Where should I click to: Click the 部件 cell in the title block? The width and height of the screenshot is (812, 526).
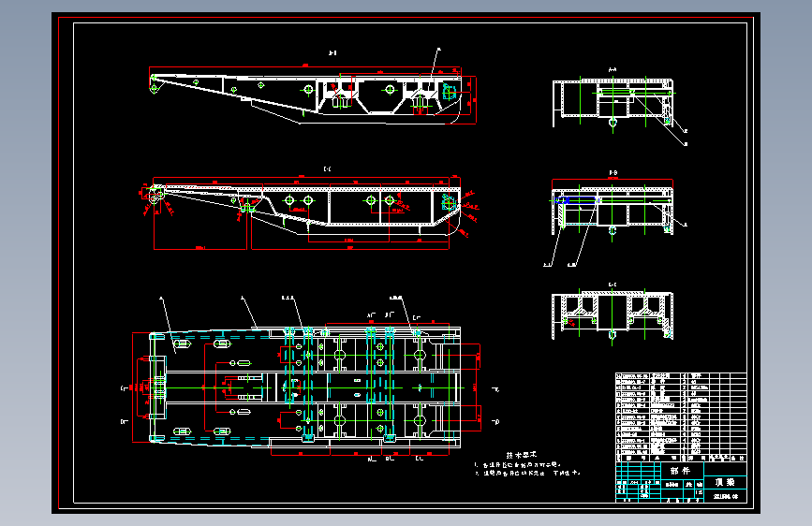(681, 471)
